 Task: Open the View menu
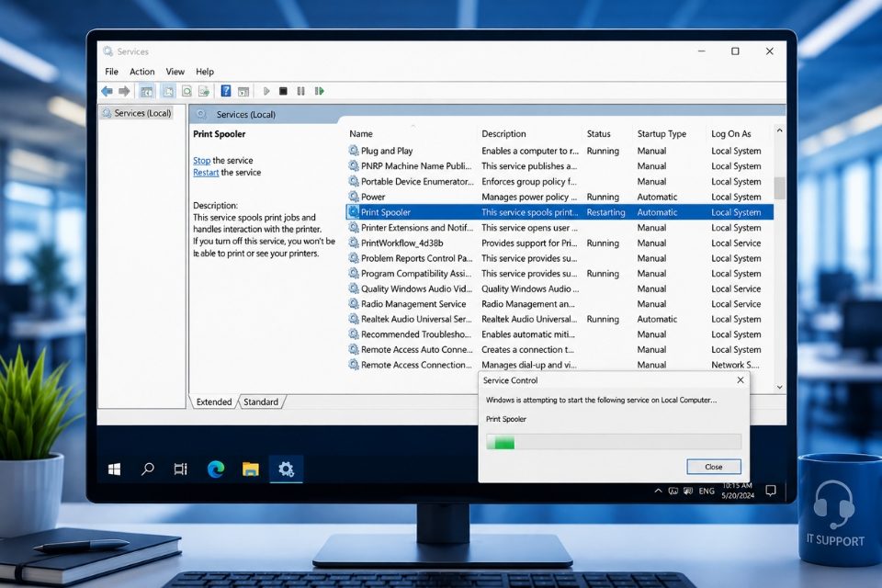tap(175, 72)
